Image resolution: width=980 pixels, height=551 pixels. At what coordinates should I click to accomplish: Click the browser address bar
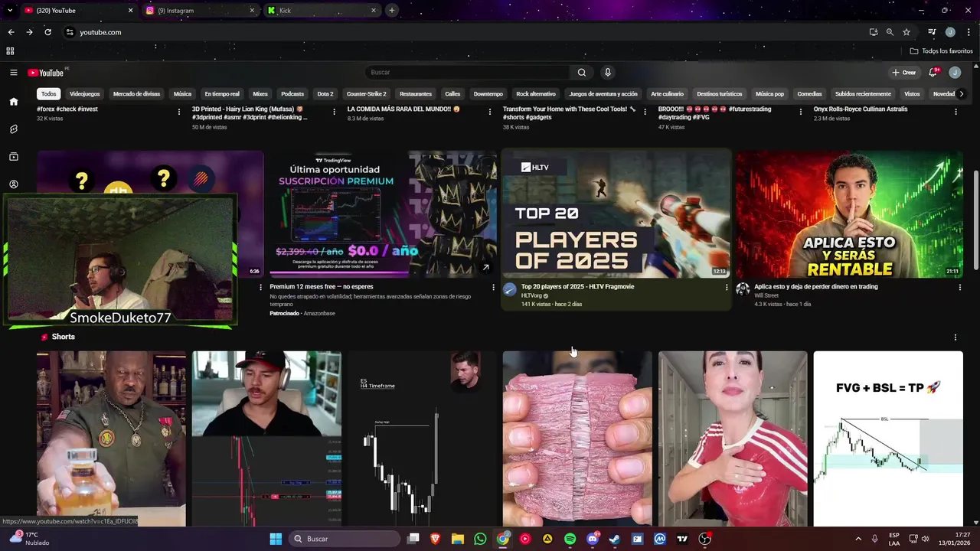point(459,32)
